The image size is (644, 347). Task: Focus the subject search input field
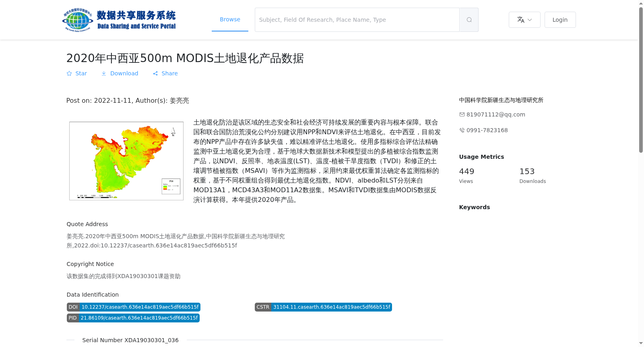(357, 20)
